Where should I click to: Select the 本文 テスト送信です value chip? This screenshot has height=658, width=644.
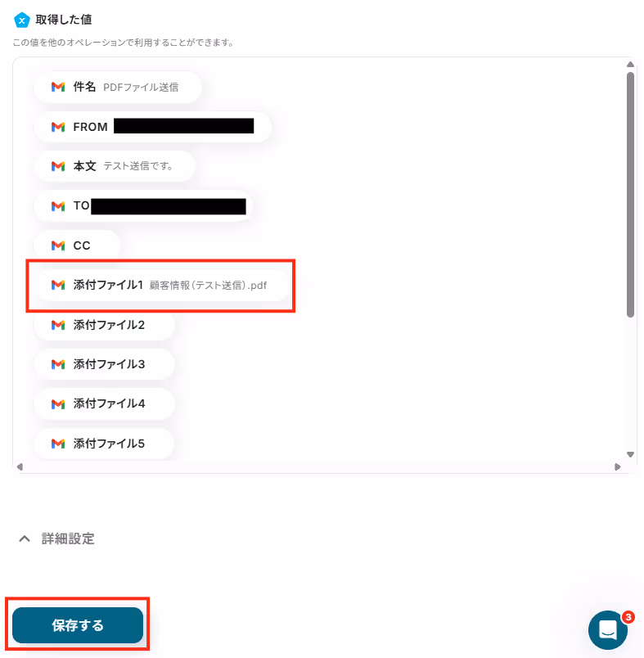(x=115, y=166)
